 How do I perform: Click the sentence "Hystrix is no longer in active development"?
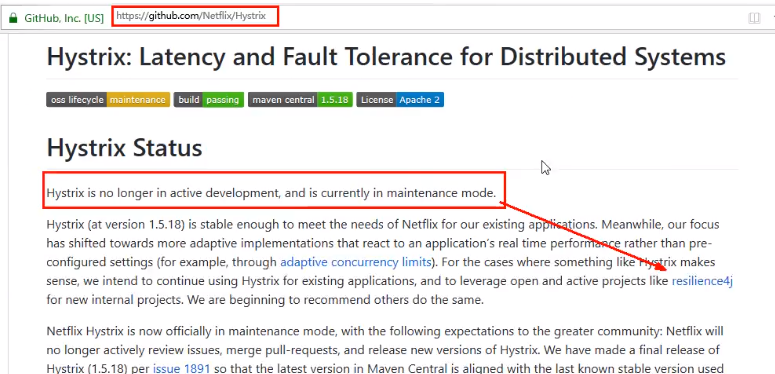click(164, 193)
